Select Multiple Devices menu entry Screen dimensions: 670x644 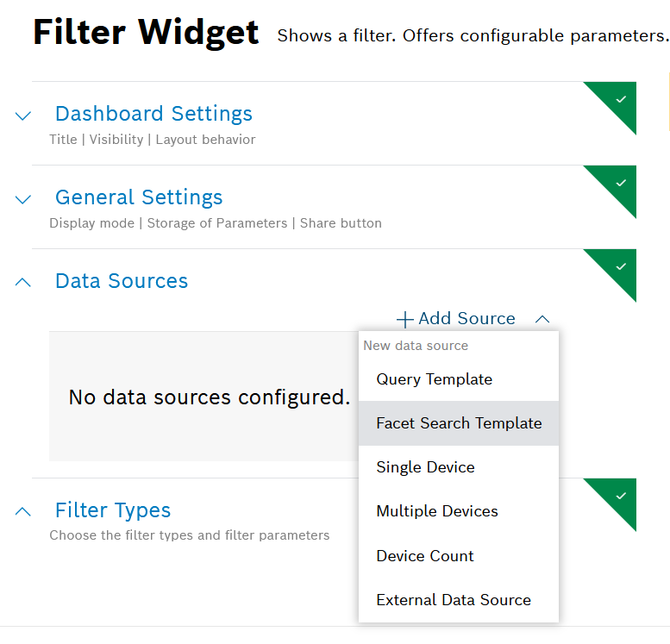pos(437,511)
